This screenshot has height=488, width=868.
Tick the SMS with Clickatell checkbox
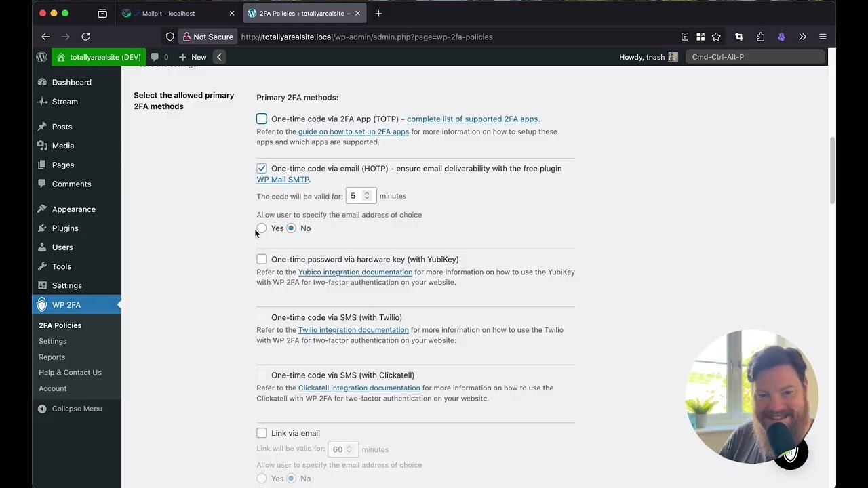pos(262,375)
